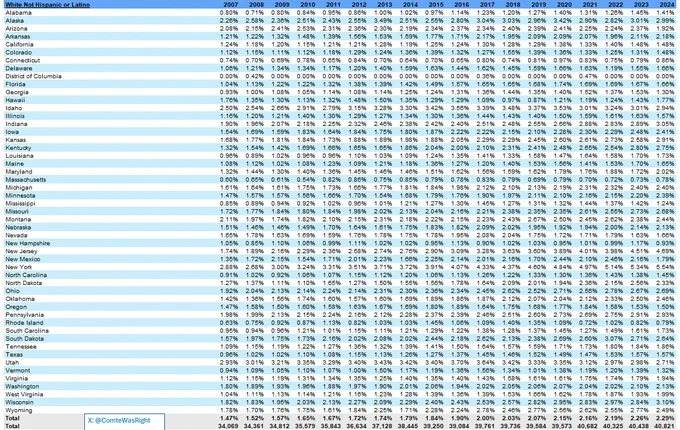Click the Ohio row label
Image resolution: width=680 pixels, height=430 pixels.
click(x=12, y=291)
